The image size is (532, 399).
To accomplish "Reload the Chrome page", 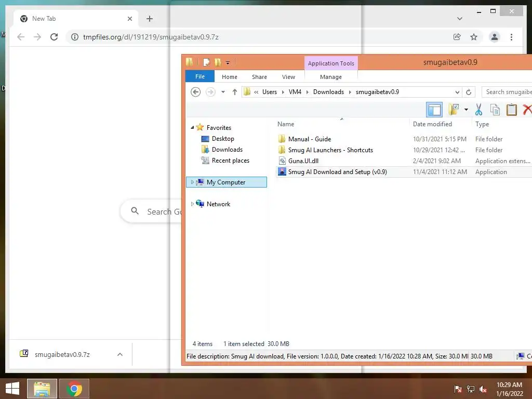I will (54, 37).
